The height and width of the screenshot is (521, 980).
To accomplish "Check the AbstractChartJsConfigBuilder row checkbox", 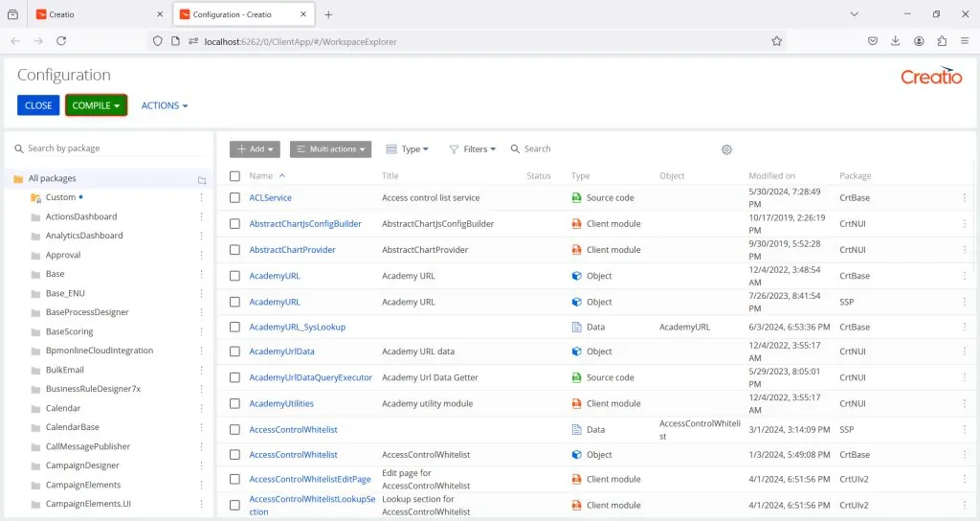I will coord(234,223).
